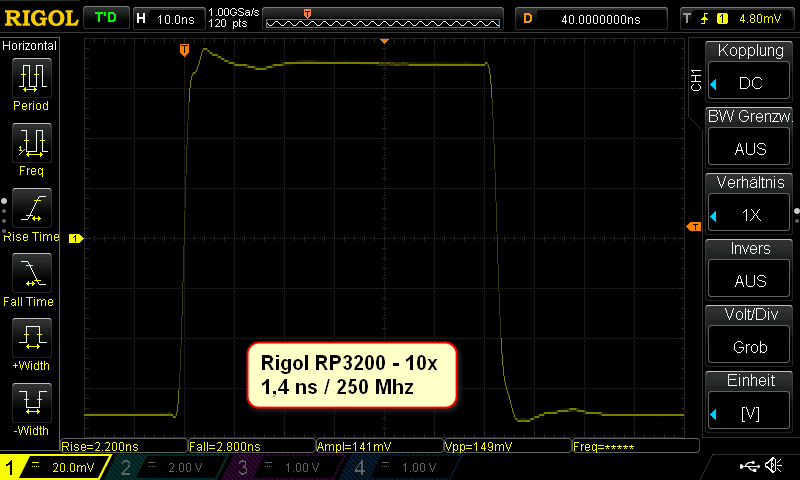Viewport: 800px width, 480px height.
Task: Select the channel 1 20.0mV tab
Action: tap(54, 467)
